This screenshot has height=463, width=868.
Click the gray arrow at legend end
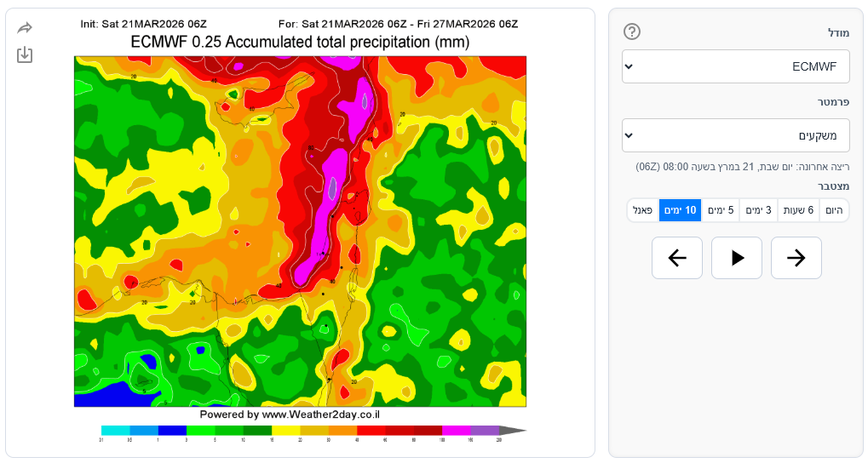click(x=513, y=431)
